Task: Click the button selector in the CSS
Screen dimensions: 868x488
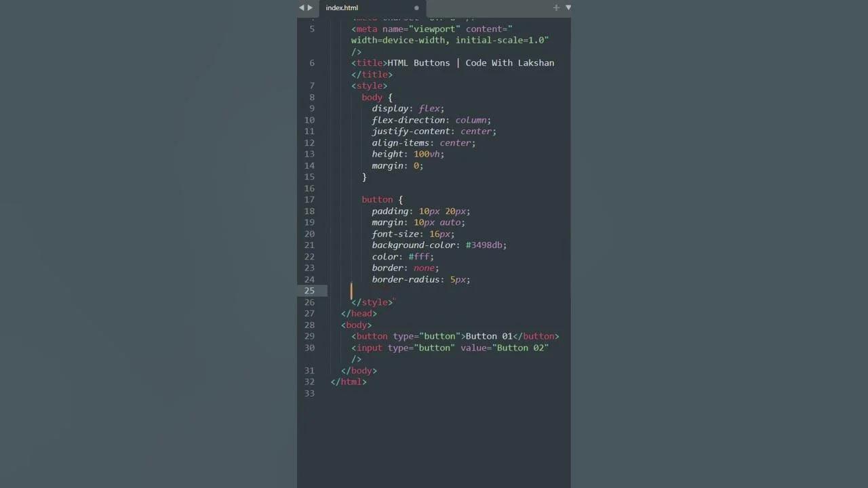Action: (377, 200)
